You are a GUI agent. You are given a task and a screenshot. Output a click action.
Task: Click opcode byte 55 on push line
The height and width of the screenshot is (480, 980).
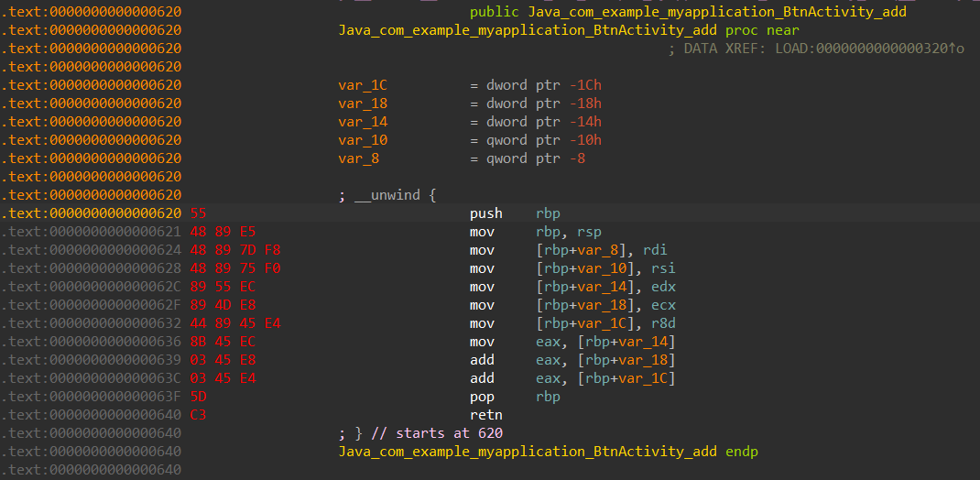(198, 213)
